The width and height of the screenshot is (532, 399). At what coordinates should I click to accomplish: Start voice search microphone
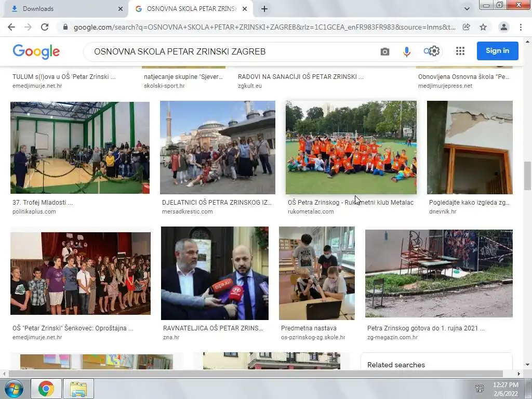coord(407,51)
